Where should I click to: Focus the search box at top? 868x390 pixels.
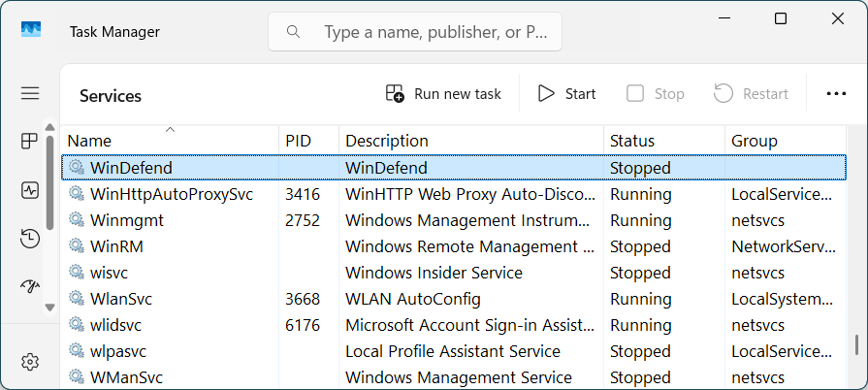[427, 32]
